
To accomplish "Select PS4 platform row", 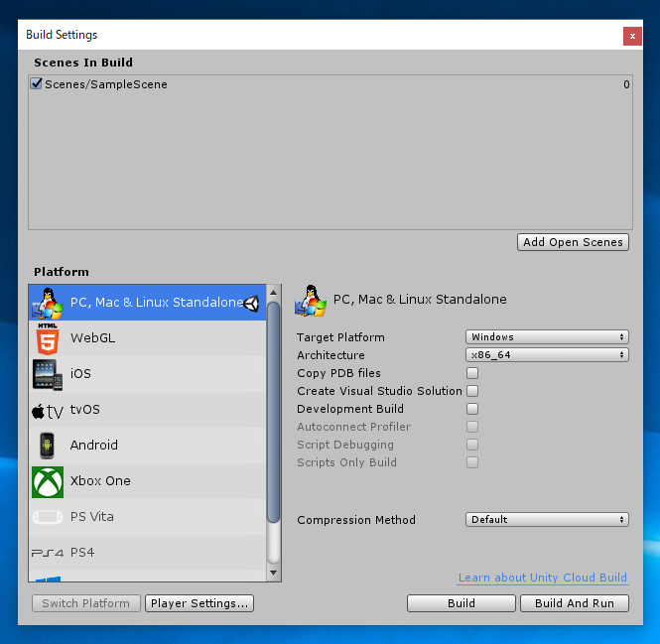I will point(147,553).
